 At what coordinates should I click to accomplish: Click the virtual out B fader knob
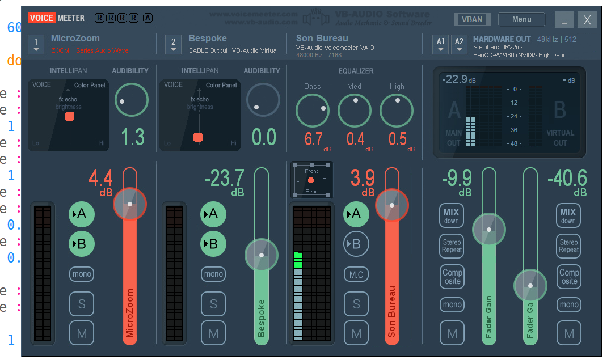[530, 285]
